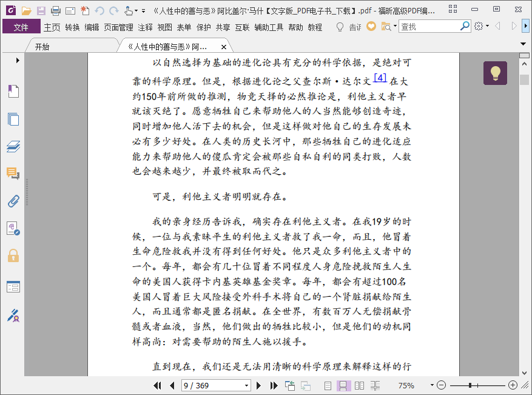Open the Certificate signing panel icon
The height and width of the screenshot is (395, 532).
pyautogui.click(x=13, y=316)
